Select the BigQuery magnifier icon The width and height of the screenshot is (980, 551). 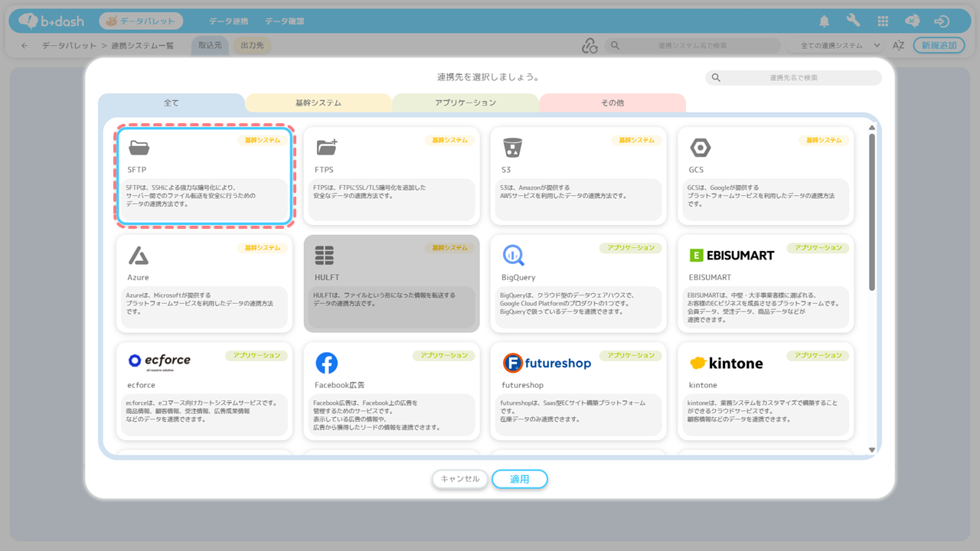coord(513,256)
